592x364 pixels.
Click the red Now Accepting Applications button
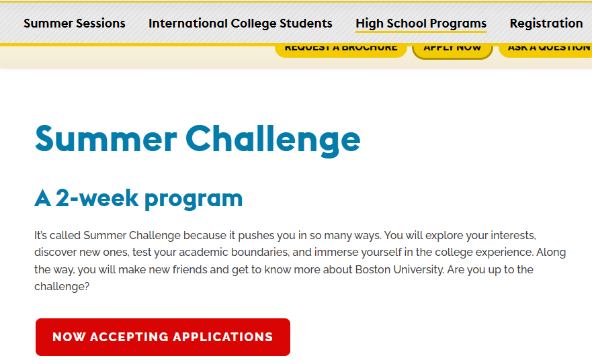[x=163, y=337]
